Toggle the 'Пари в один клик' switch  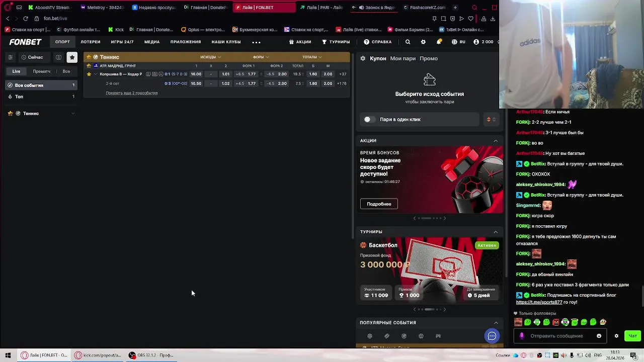369,119
